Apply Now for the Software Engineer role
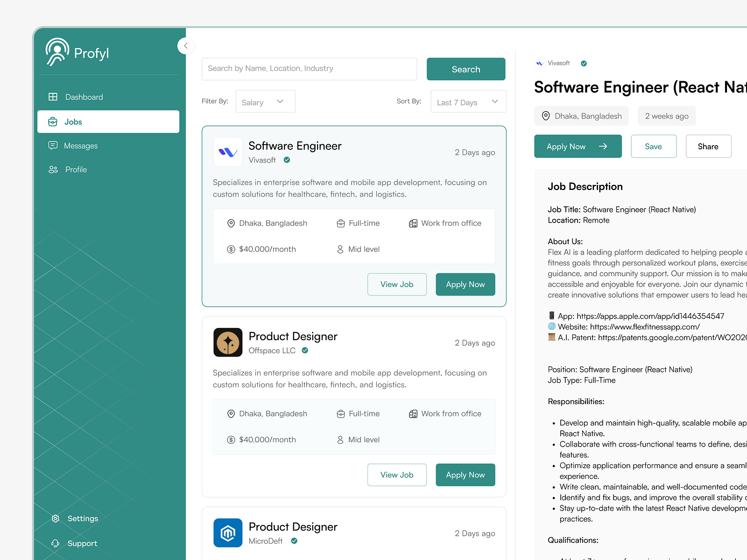Image resolution: width=747 pixels, height=560 pixels. [465, 284]
